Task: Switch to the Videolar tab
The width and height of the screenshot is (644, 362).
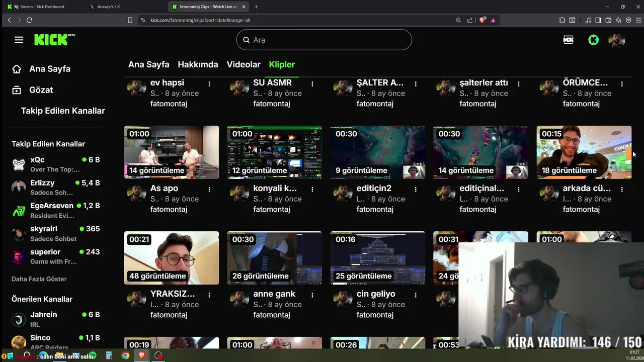Action: 244,64
